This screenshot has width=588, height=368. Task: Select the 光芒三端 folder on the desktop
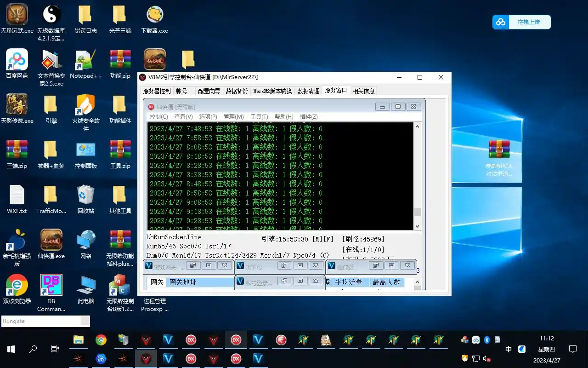pos(120,19)
